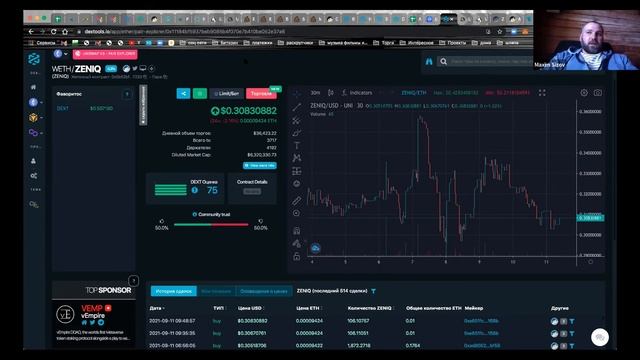Expand arrow beside sidebar Ethereum icon
Viewport: 640px width, 360px height.
[41, 102]
